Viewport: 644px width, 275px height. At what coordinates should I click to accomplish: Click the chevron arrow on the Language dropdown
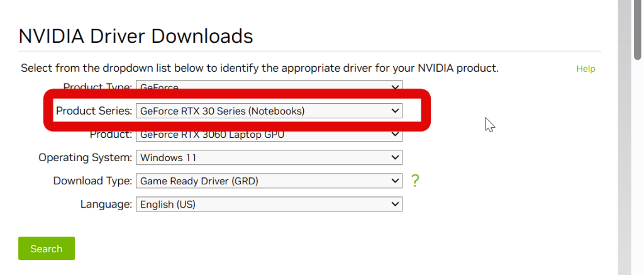(395, 205)
